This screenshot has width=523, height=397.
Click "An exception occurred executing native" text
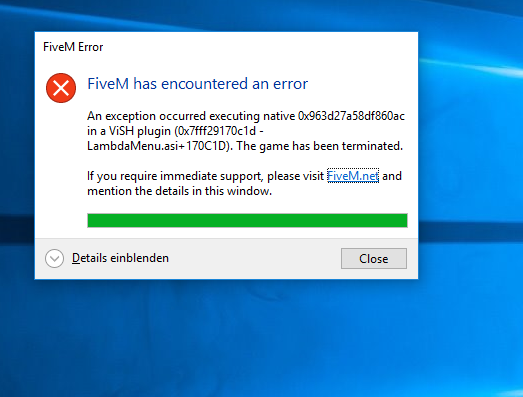191,116
